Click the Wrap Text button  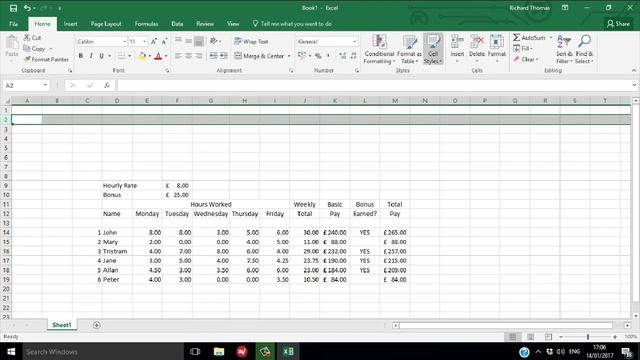[251, 41]
